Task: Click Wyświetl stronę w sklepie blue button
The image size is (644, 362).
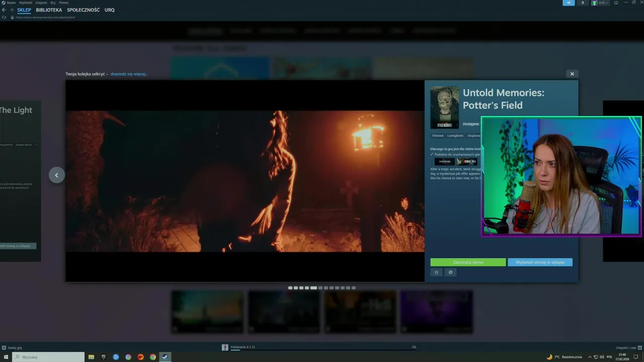Action: tap(540, 262)
